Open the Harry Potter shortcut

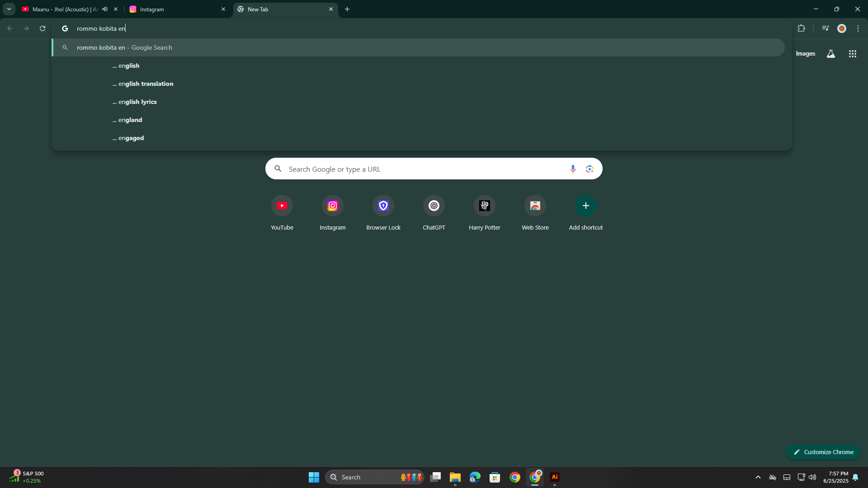[485, 213]
